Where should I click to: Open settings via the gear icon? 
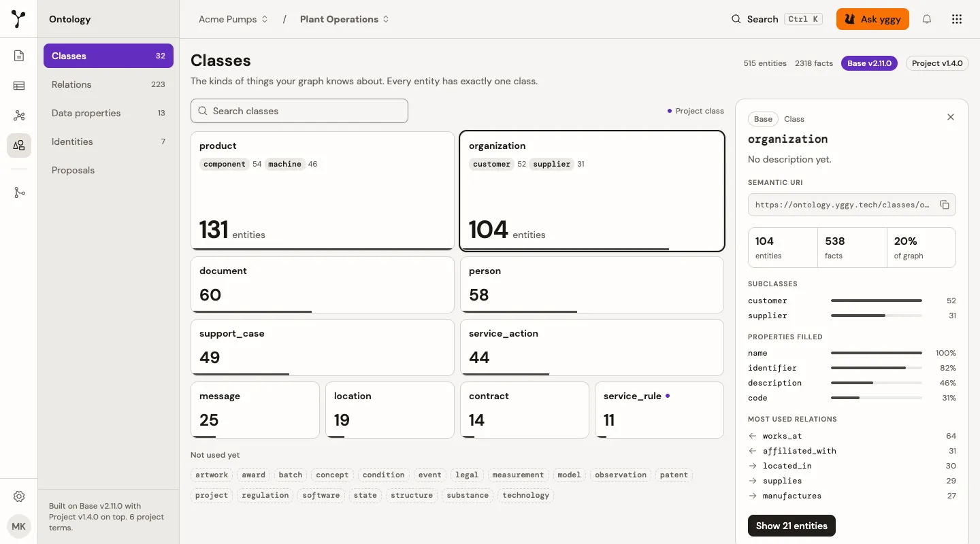pyautogui.click(x=19, y=496)
